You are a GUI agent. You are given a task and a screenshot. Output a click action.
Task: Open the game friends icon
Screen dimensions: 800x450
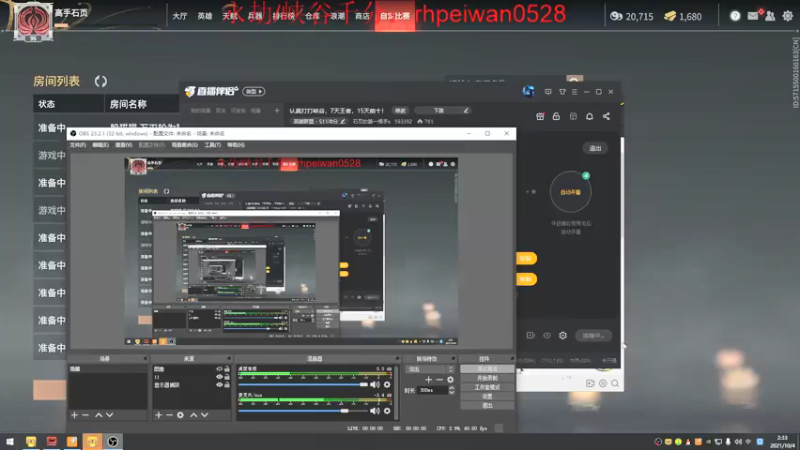pyautogui.click(x=770, y=16)
